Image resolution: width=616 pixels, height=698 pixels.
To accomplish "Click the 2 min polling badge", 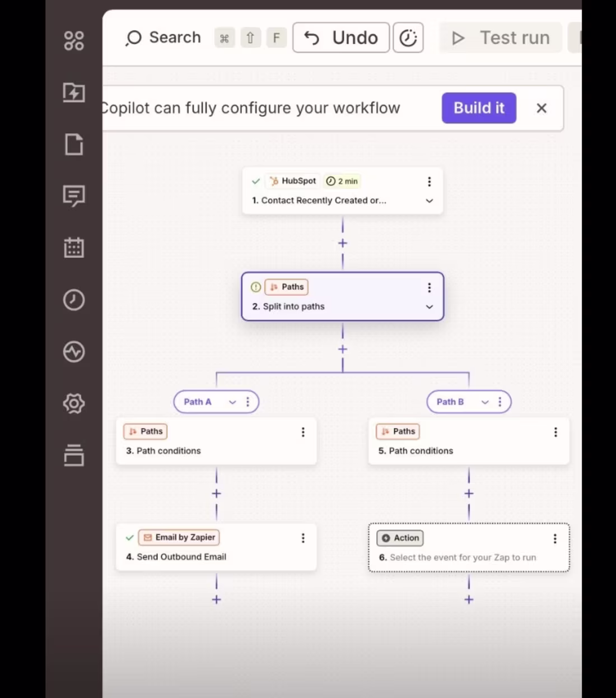I will pyautogui.click(x=342, y=181).
